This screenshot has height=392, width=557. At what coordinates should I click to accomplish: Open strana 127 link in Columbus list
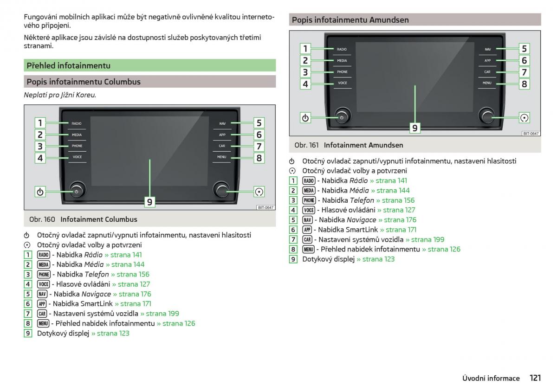131,284
